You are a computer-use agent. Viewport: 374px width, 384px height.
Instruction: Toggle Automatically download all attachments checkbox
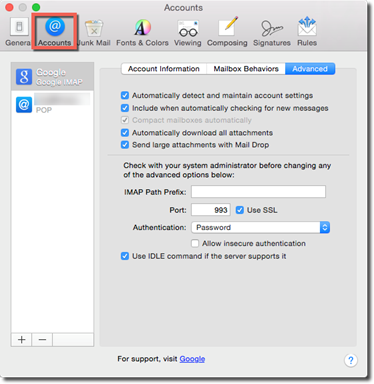(x=125, y=133)
